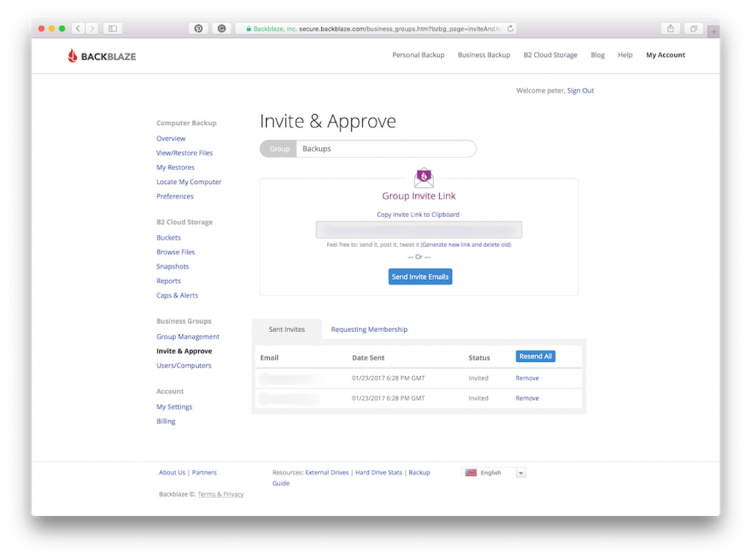Open Overview in the sidebar
Image resolution: width=751 pixels, height=560 pixels.
click(170, 139)
